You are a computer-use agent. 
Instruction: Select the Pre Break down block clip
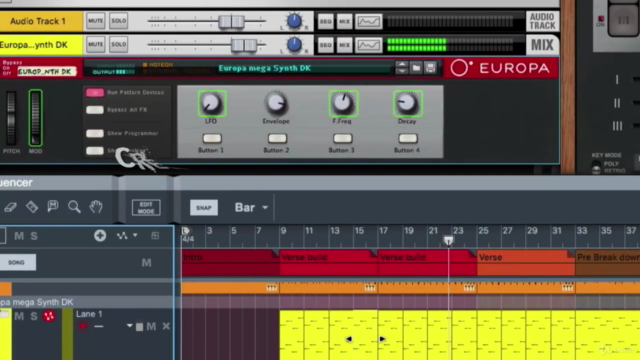coord(607,262)
